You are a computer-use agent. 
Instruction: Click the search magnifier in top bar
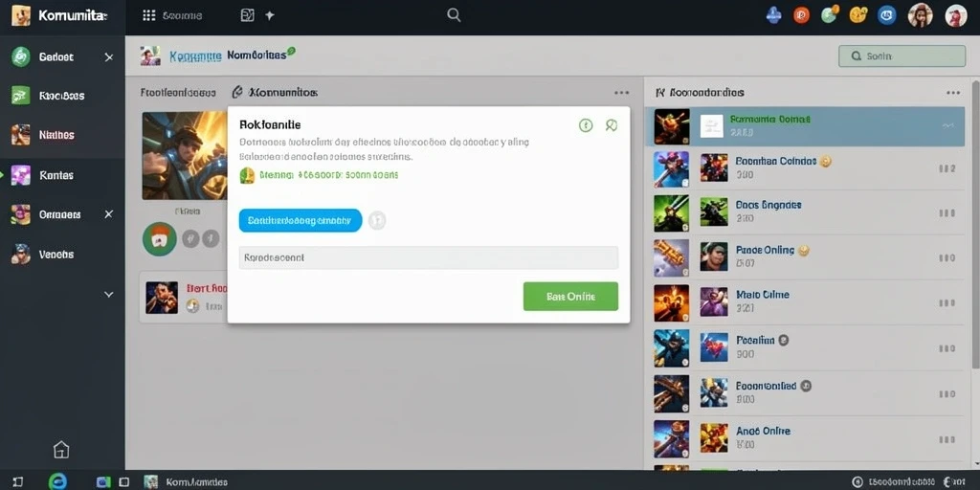(x=455, y=15)
